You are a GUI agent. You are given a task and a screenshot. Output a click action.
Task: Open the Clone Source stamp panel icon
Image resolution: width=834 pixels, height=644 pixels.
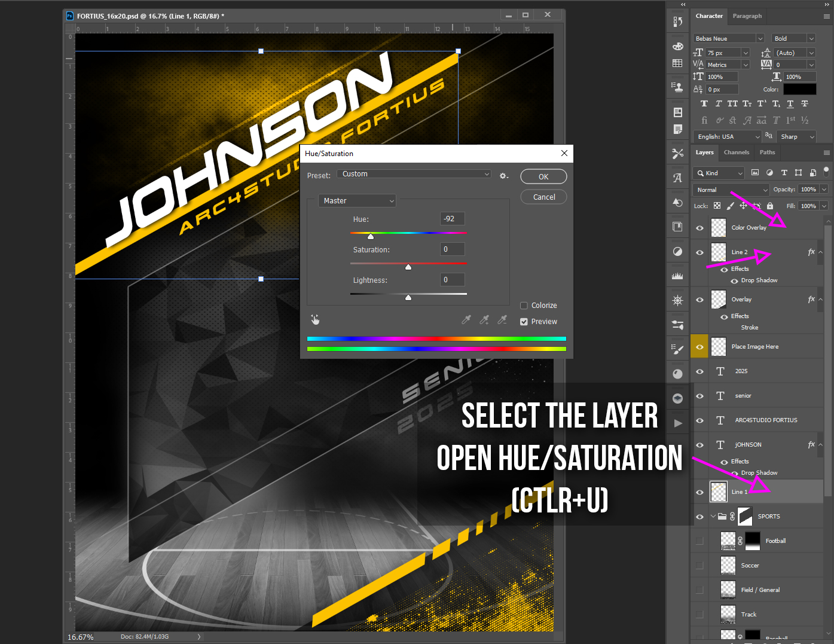[677, 87]
